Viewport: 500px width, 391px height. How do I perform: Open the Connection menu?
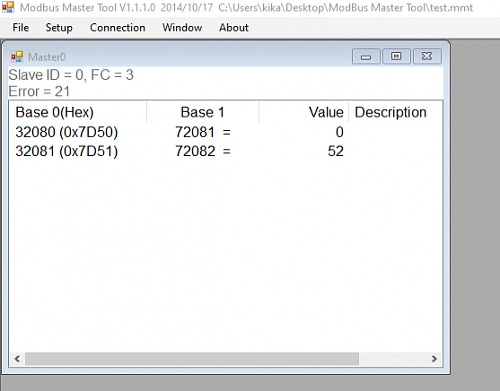117,28
